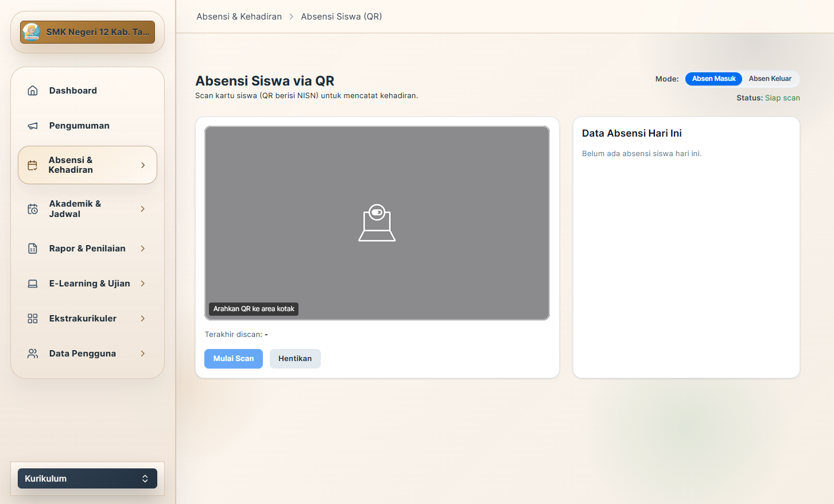The image size is (834, 504).
Task: Click the Pengumuman megaphone icon
Action: [33, 126]
